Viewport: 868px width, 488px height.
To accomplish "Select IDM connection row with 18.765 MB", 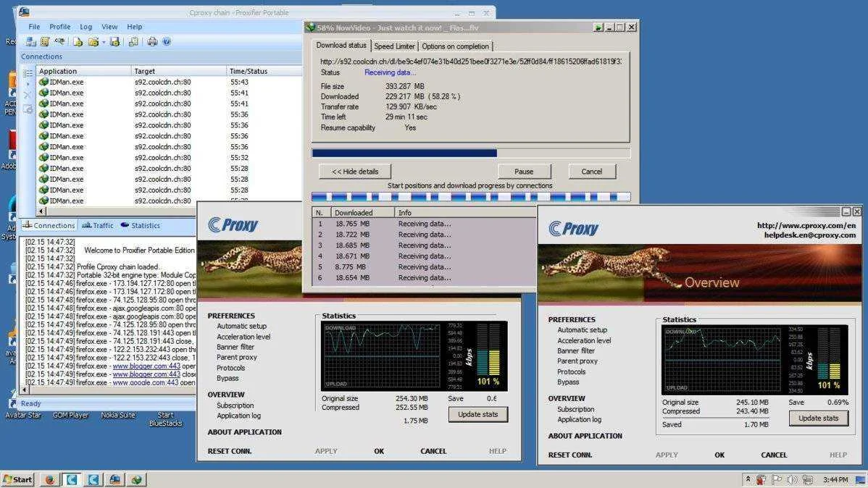I will coord(423,224).
